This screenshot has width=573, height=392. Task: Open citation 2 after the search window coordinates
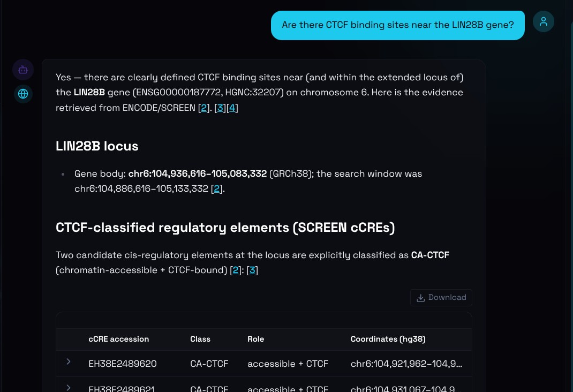[x=217, y=189]
